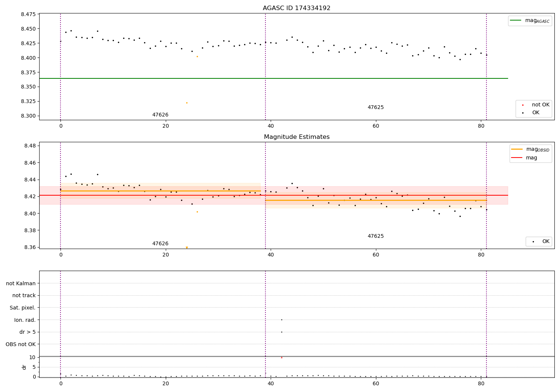Image resolution: width=560 pixels, height=392 pixels.
Task: Click the '20' x-axis tick of the bottom plot
Action: 166,383
